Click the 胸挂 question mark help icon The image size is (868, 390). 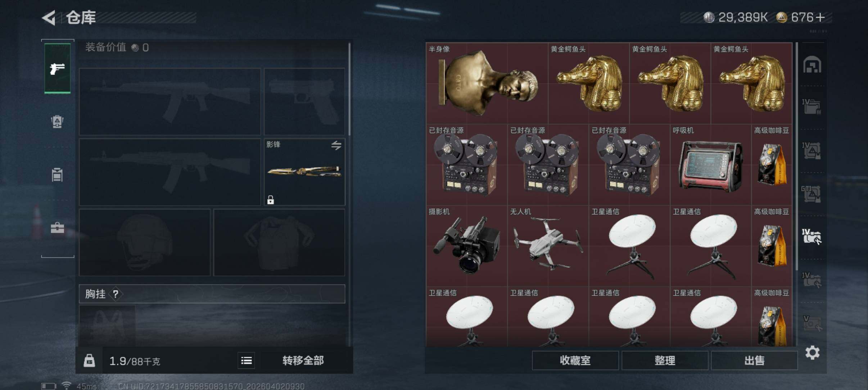pyautogui.click(x=115, y=294)
